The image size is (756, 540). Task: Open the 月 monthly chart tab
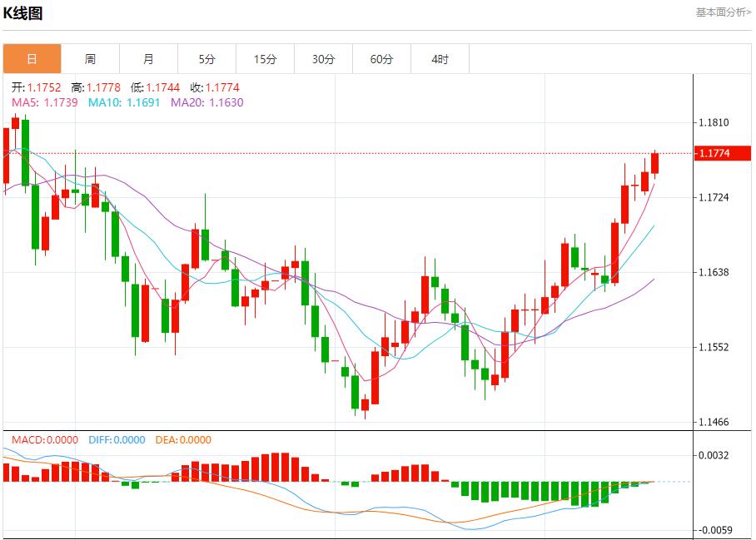(148, 59)
